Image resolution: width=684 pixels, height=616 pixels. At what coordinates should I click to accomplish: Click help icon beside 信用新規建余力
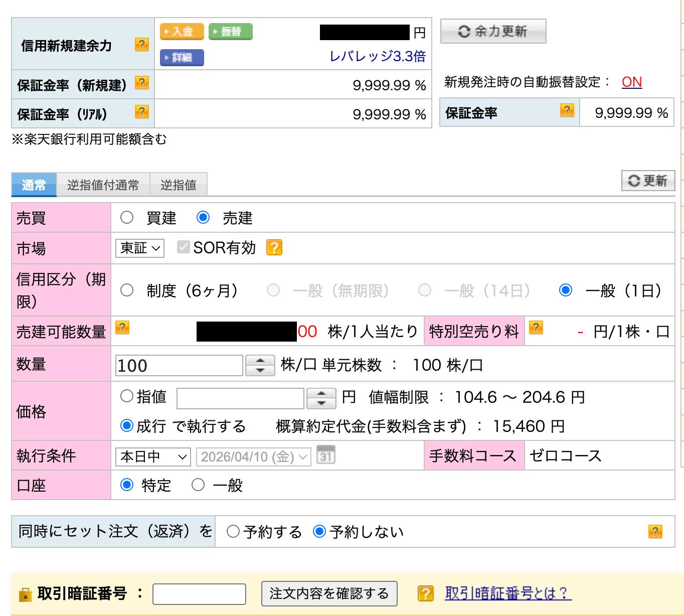[142, 45]
